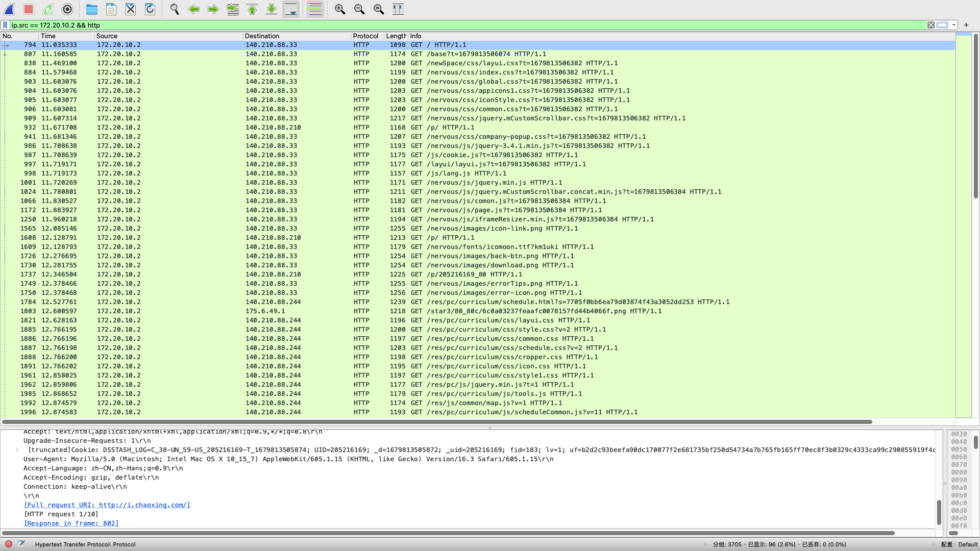
Task: Clear the display filter
Action: [x=931, y=25]
